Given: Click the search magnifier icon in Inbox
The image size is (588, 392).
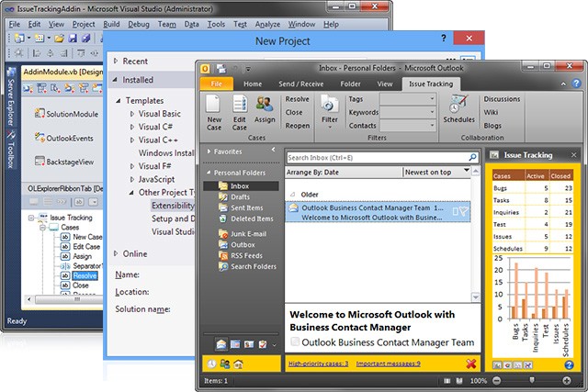Looking at the screenshot, I should tap(472, 157).
